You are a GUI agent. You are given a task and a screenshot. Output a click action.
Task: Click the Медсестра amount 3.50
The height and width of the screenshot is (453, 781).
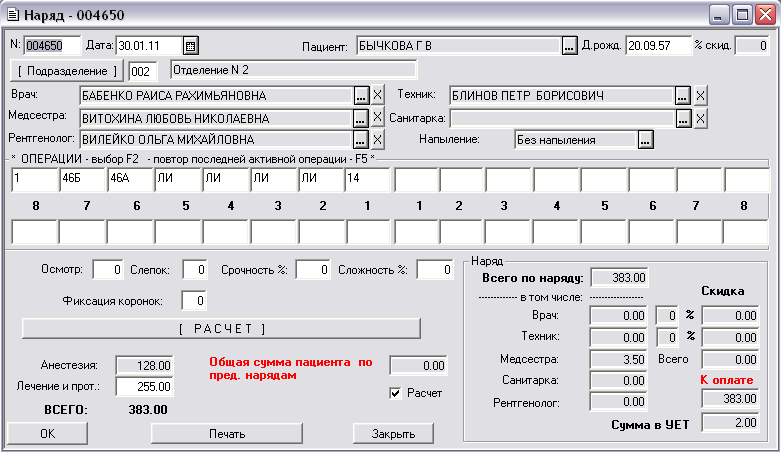coord(619,359)
